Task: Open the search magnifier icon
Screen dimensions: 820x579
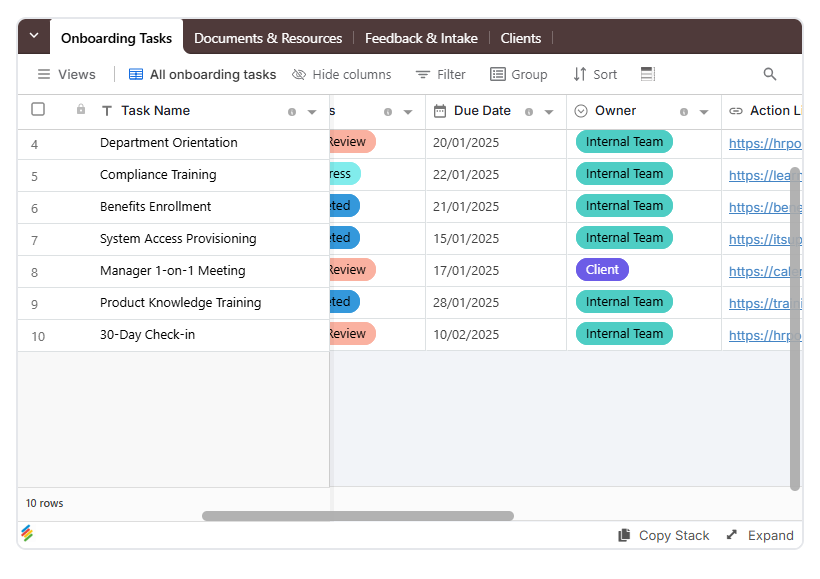Action: click(769, 74)
